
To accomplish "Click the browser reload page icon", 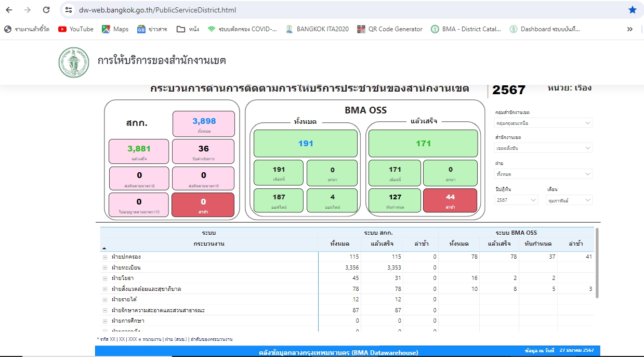I will (46, 10).
